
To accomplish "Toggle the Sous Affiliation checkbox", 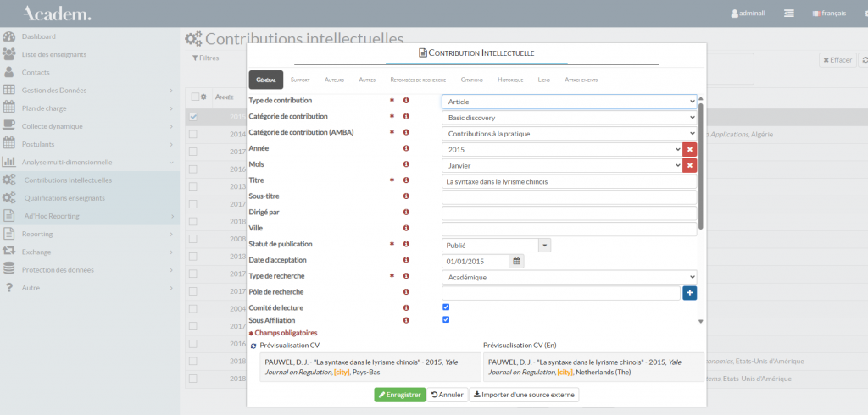I will pos(446,319).
